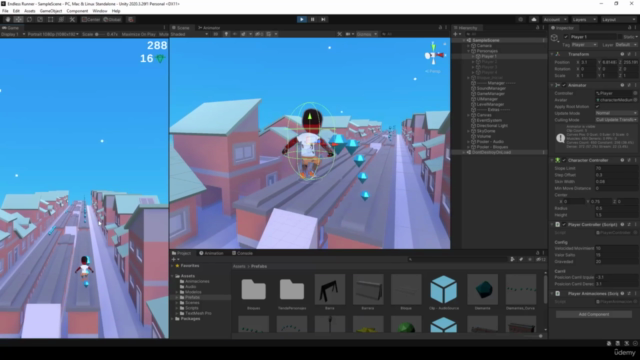Pick Animator Controller object selector circle
The height and width of the screenshot is (360, 640).
tap(635, 93)
